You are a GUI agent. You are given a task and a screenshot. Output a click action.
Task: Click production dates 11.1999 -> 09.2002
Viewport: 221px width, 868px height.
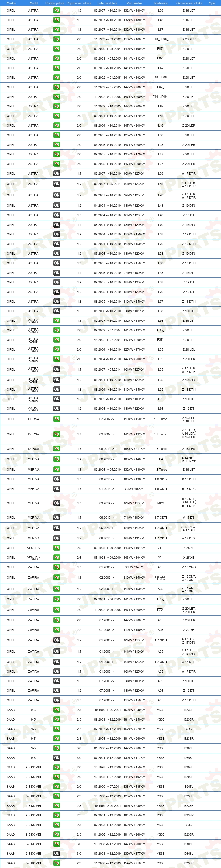[107, 39]
